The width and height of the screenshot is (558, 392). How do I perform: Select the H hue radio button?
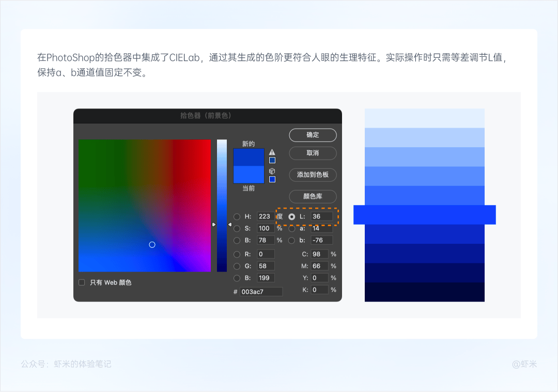(x=237, y=216)
